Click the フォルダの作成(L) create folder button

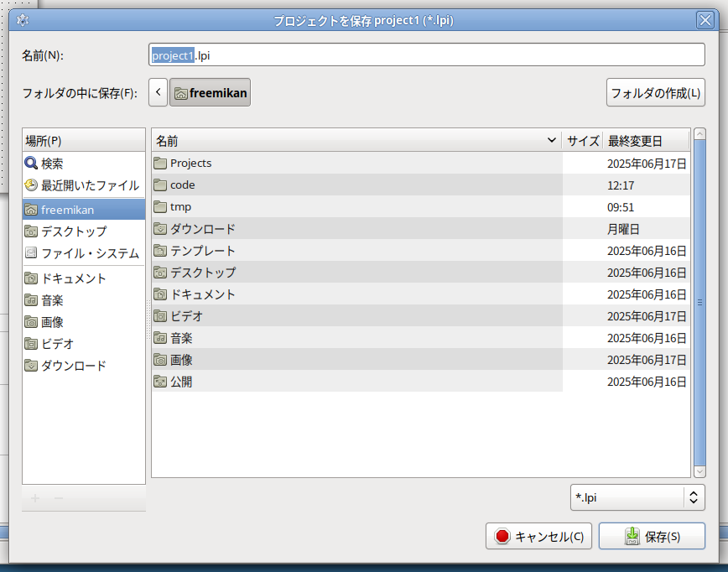click(655, 92)
